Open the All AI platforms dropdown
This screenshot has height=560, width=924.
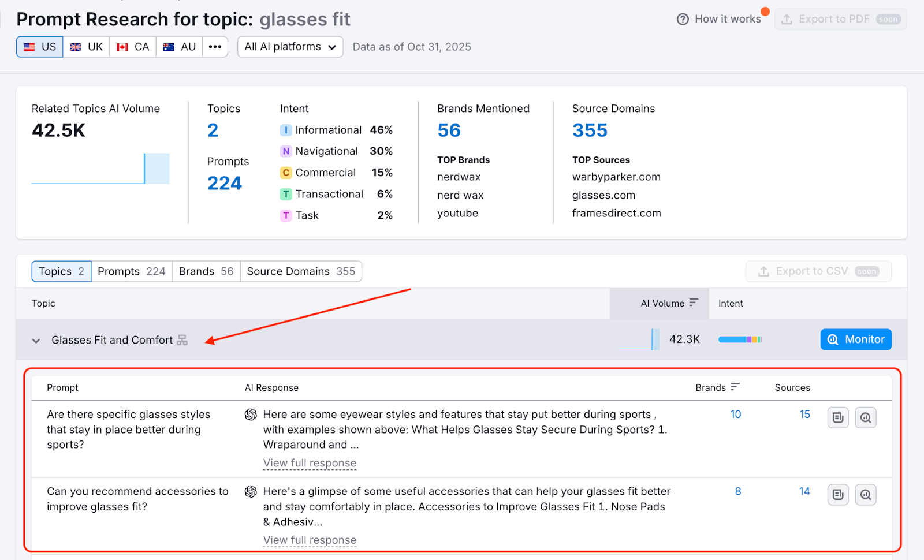pyautogui.click(x=290, y=47)
